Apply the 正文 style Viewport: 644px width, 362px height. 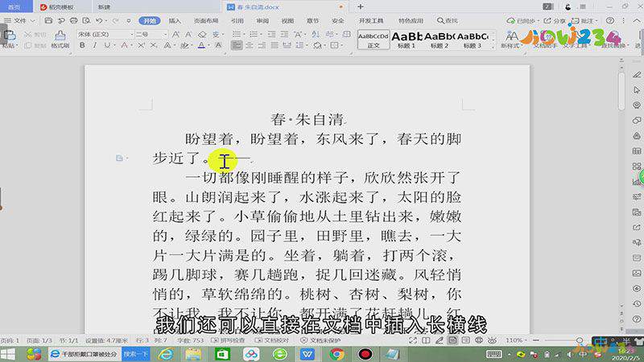tap(374, 39)
